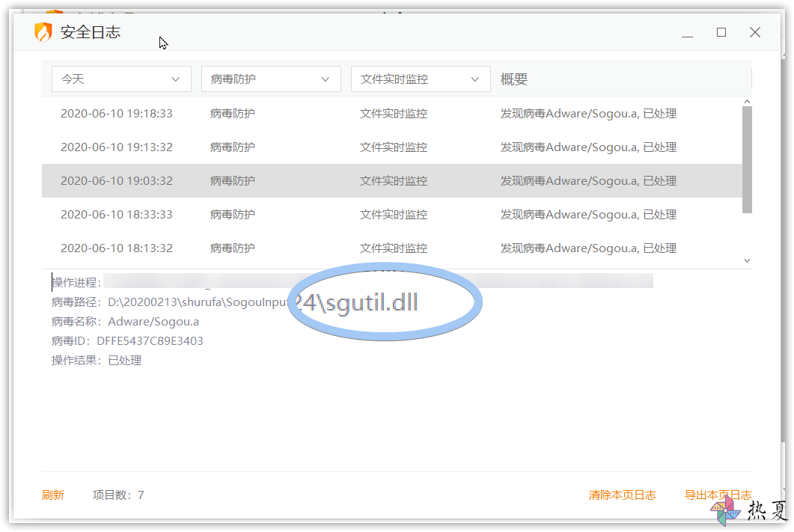
Task: Select the log entry at 18:13:32
Action: point(392,248)
